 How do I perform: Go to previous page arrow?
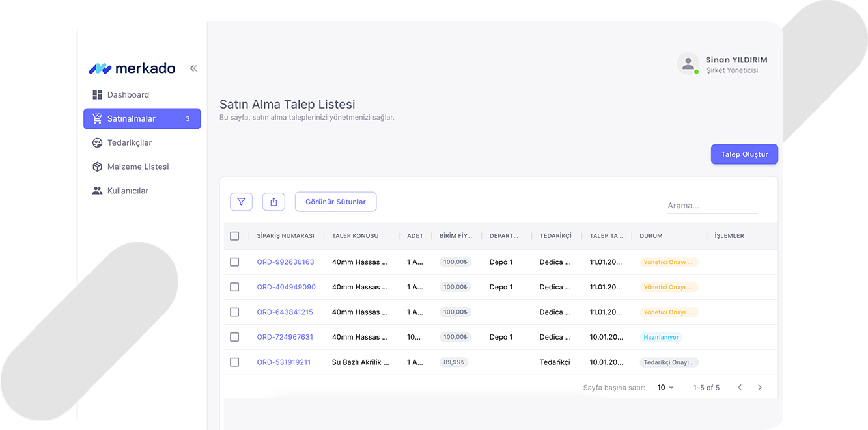pyautogui.click(x=740, y=388)
